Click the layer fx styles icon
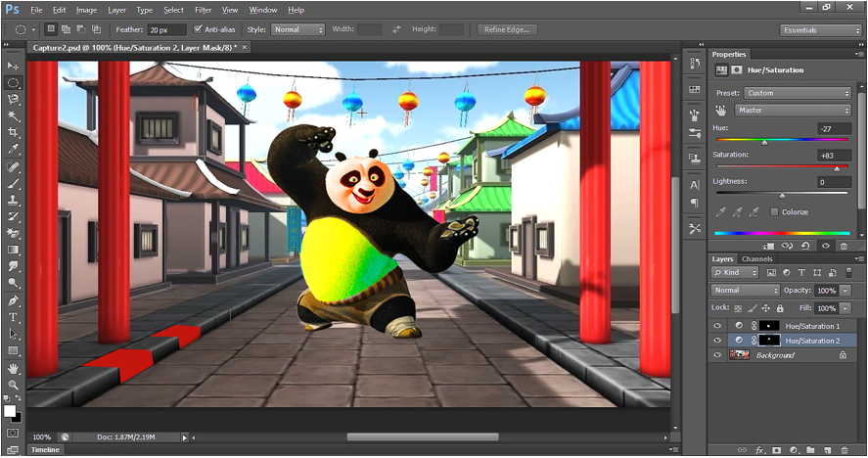This screenshot has width=868, height=458. [x=760, y=450]
